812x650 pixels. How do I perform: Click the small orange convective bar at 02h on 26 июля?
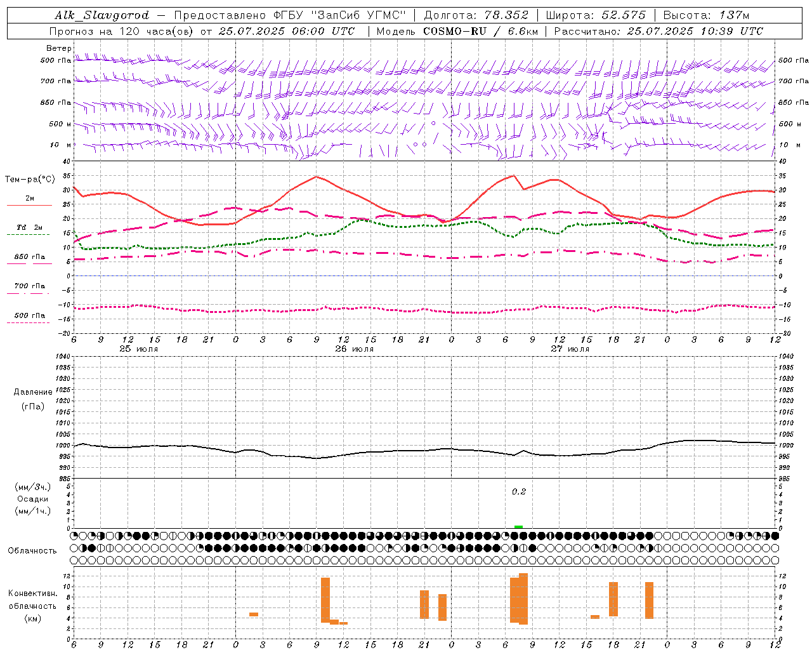pyautogui.click(x=254, y=614)
